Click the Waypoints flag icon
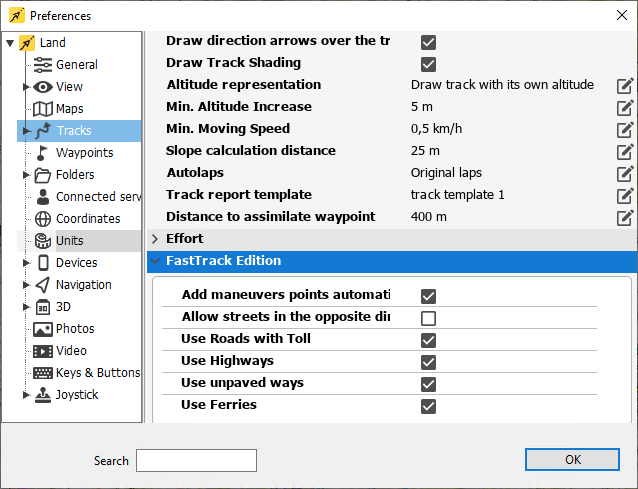 tap(42, 153)
